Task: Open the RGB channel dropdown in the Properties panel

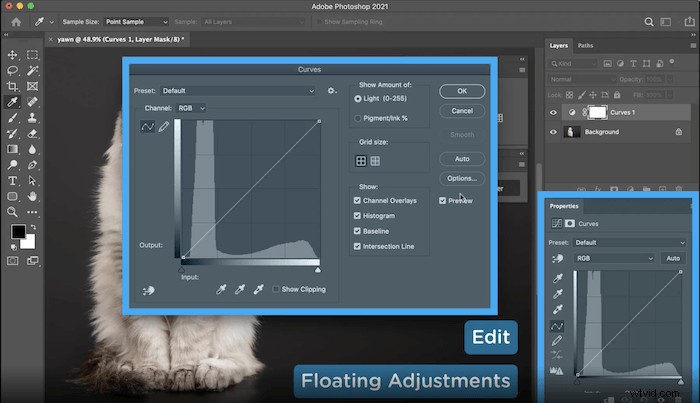Action: pyautogui.click(x=615, y=258)
